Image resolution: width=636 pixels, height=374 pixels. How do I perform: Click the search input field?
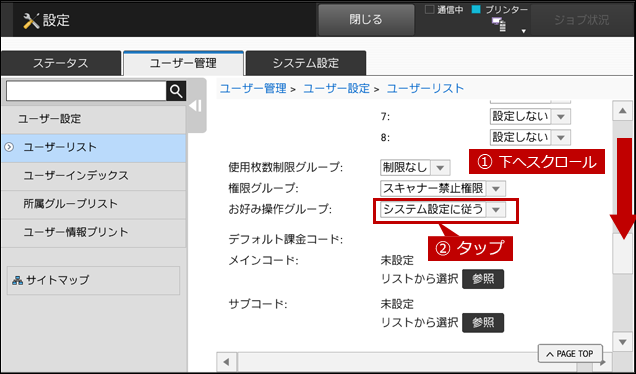pyautogui.click(x=86, y=91)
